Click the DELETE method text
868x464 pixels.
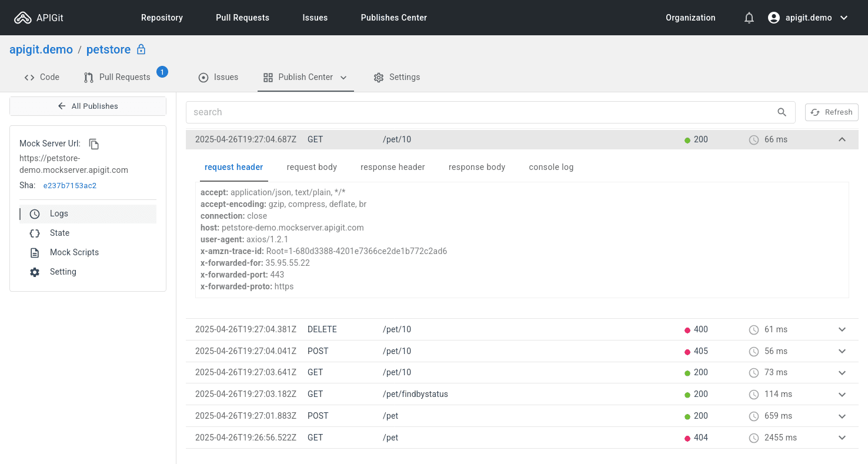coord(322,329)
